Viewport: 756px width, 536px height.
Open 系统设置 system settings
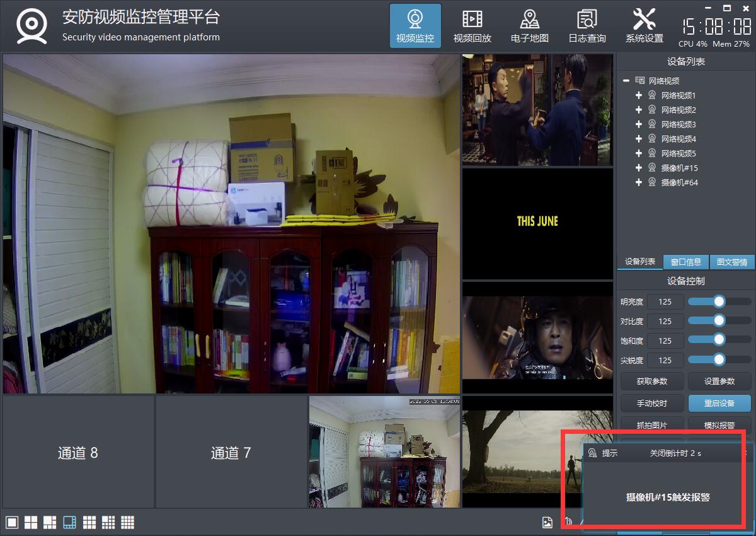pos(644,26)
